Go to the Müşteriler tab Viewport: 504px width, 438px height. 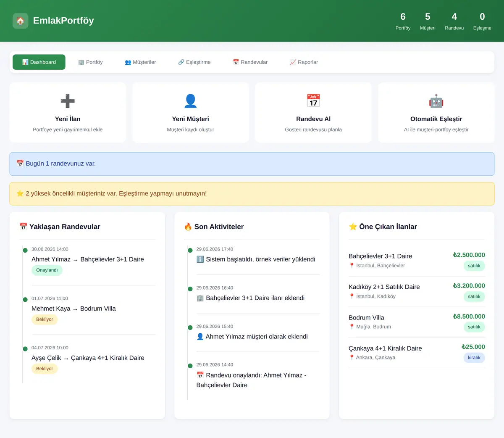click(140, 62)
